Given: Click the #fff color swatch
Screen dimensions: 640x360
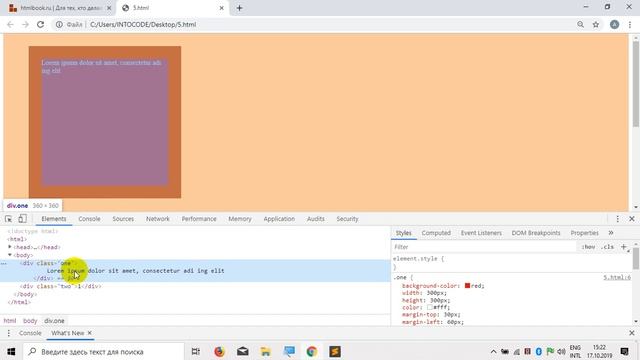Looking at the screenshot, I should click(429, 307).
